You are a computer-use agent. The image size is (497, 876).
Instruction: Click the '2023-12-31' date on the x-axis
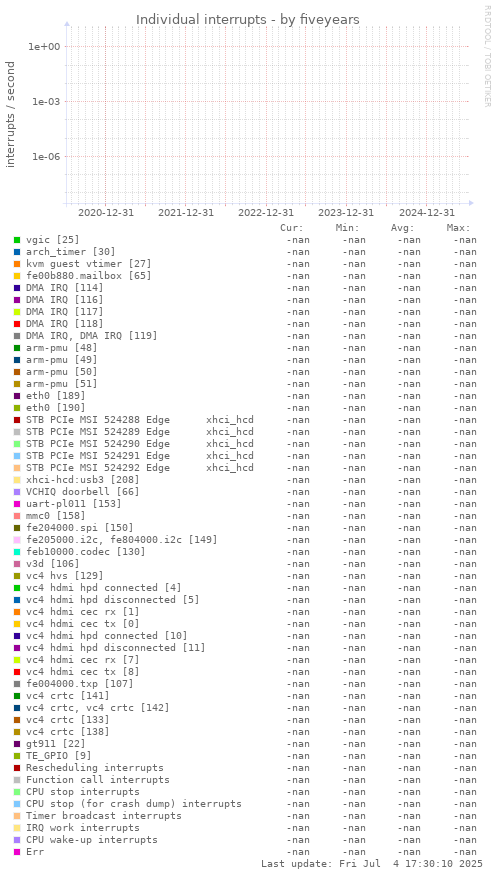(x=346, y=213)
